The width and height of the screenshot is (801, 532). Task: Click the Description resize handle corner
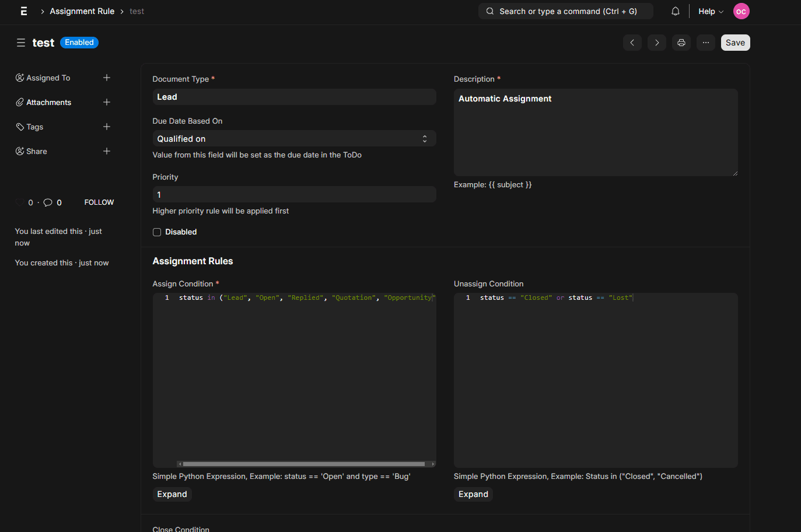tap(735, 173)
